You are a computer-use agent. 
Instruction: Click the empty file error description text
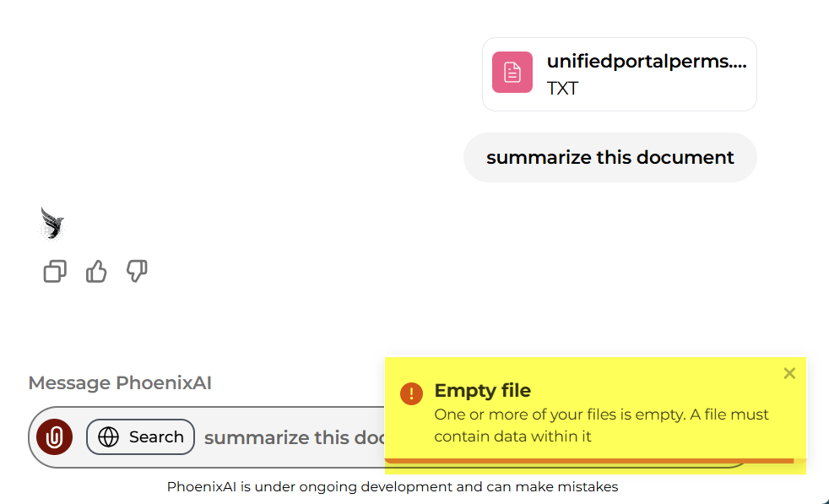[x=601, y=425]
